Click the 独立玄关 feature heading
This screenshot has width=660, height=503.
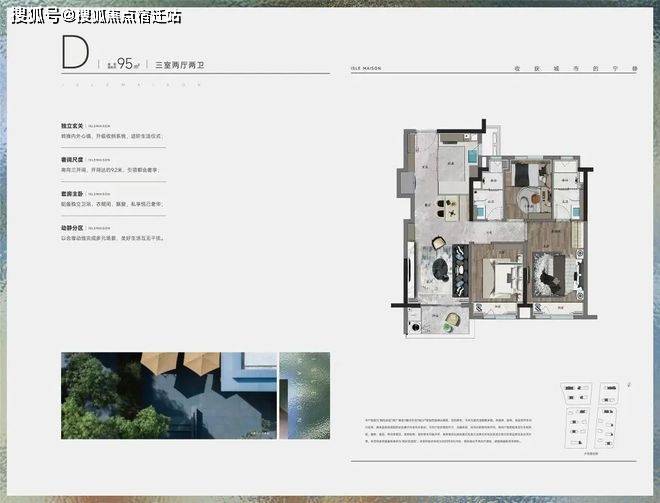pos(72,125)
